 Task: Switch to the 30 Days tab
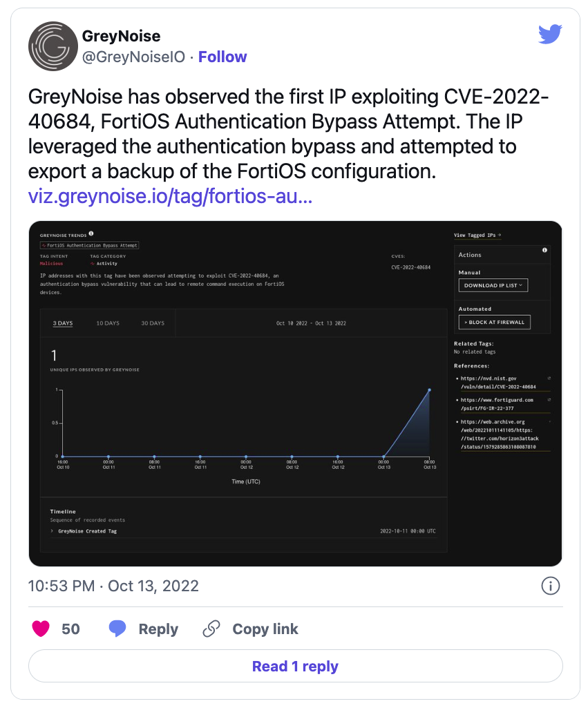pos(153,323)
